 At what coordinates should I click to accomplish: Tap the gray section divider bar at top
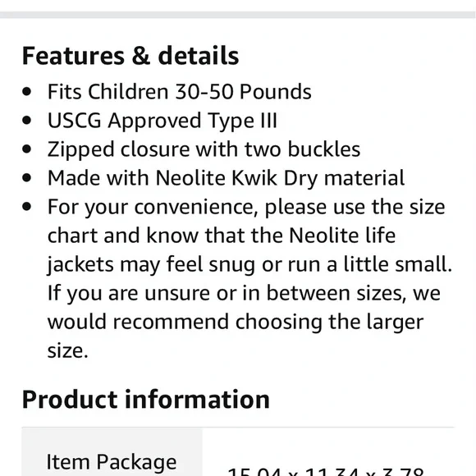[x=238, y=15]
